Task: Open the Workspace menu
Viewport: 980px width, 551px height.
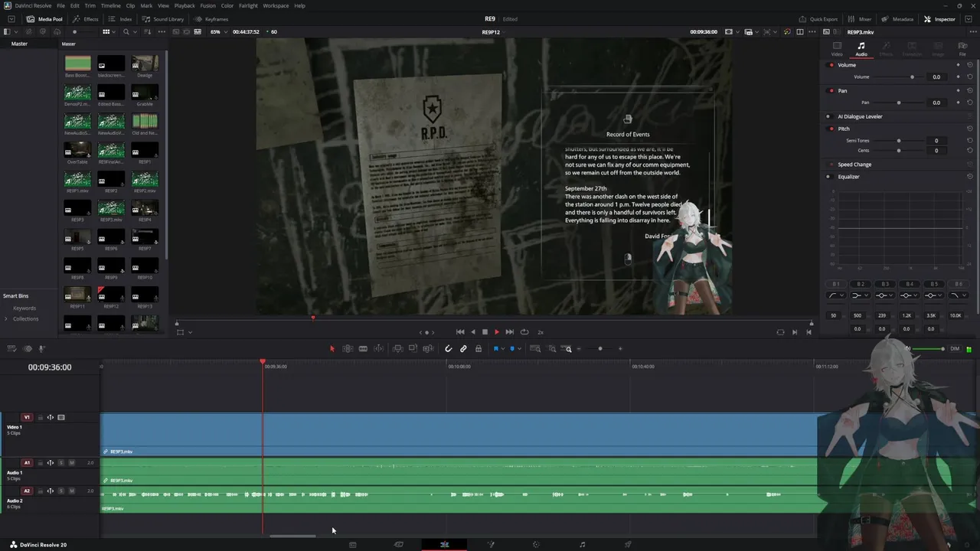Action: pyautogui.click(x=276, y=5)
